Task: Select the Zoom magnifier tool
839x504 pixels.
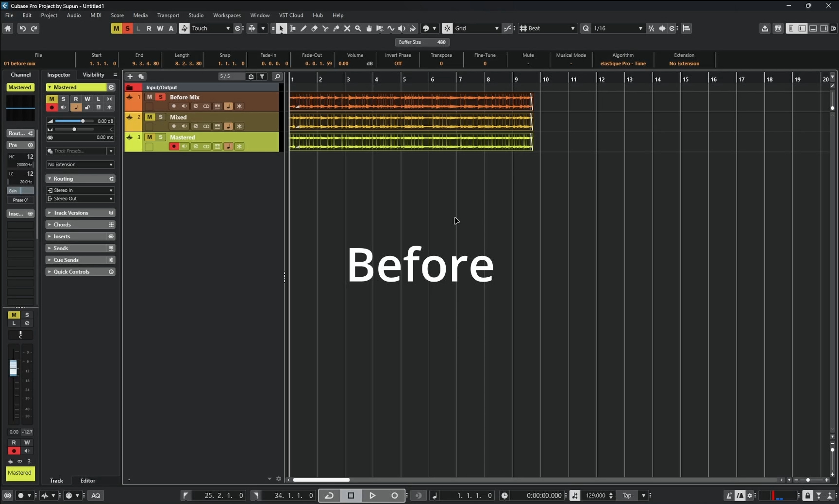Action: [358, 29]
